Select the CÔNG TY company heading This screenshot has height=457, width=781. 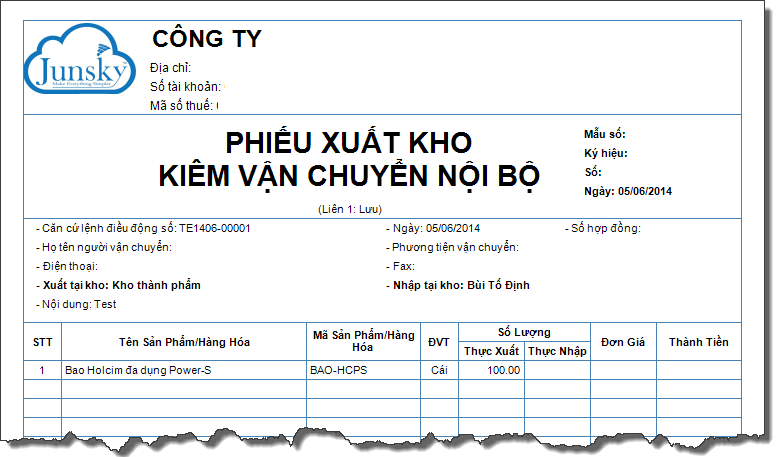pos(206,39)
